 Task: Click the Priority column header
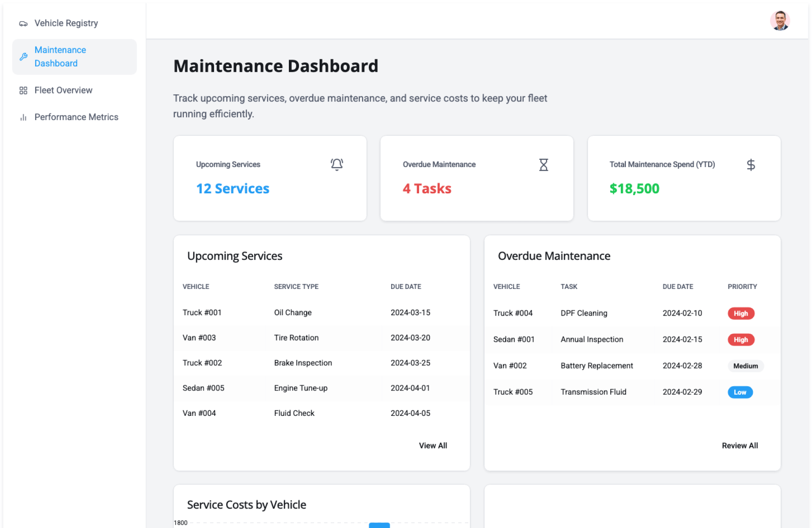point(742,286)
